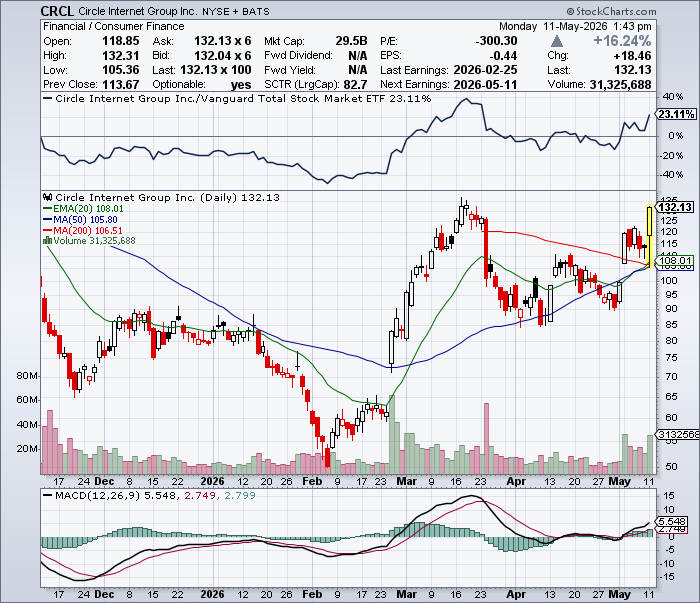Click the 5.548 MACD value tag

(672, 521)
